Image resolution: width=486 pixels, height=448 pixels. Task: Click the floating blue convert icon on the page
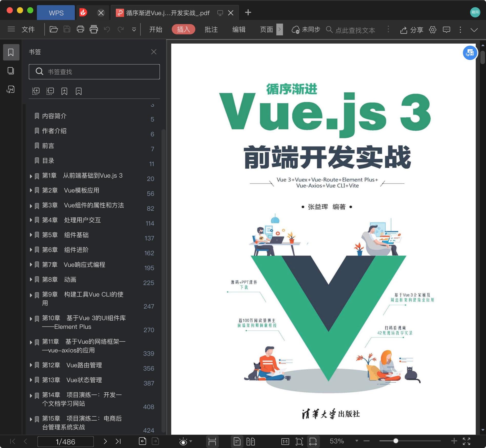(x=470, y=53)
